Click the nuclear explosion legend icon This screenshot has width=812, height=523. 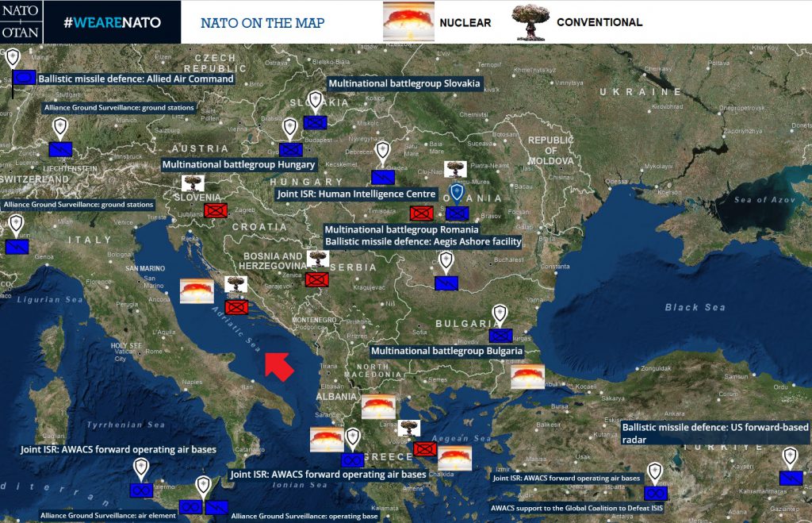(408, 21)
